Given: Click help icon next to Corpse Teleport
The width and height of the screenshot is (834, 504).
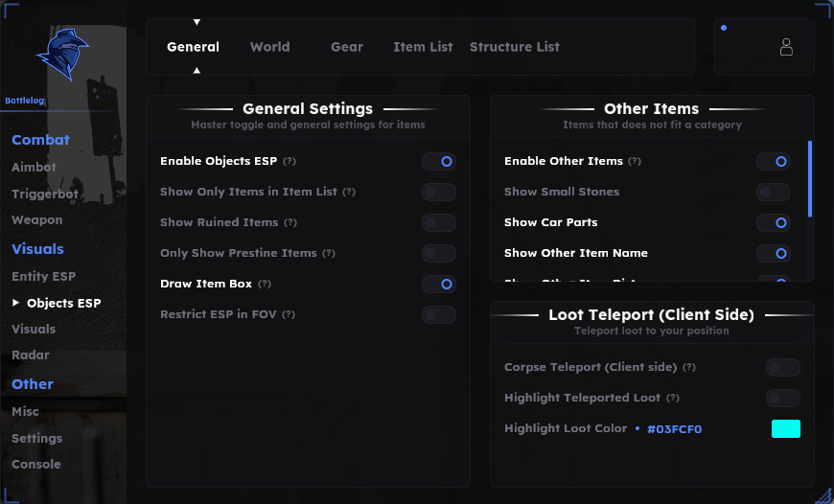Looking at the screenshot, I should point(689,367).
